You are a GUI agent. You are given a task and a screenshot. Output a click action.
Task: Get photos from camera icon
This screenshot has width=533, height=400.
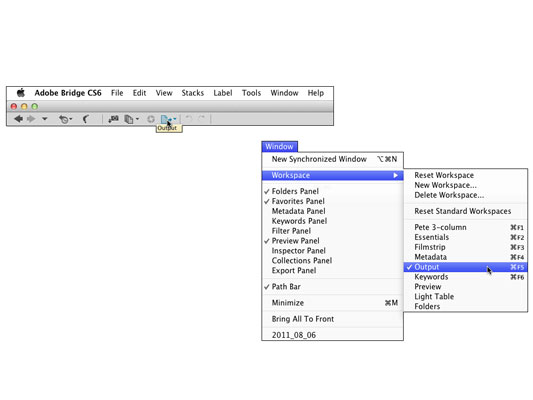tap(113, 119)
